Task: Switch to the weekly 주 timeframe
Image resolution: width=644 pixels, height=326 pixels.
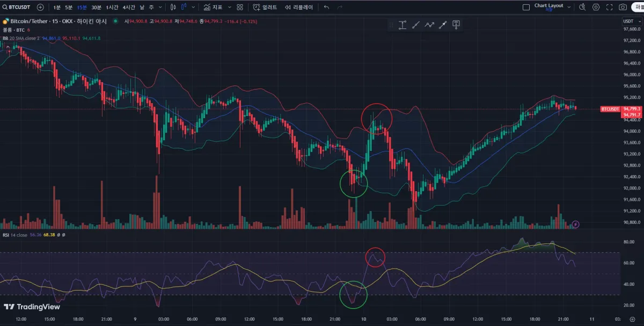Action: [x=151, y=8]
